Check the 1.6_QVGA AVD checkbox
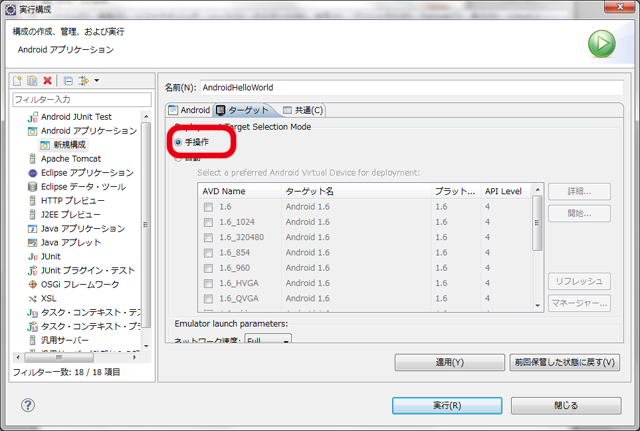This screenshot has height=431, width=640. pos(209,298)
